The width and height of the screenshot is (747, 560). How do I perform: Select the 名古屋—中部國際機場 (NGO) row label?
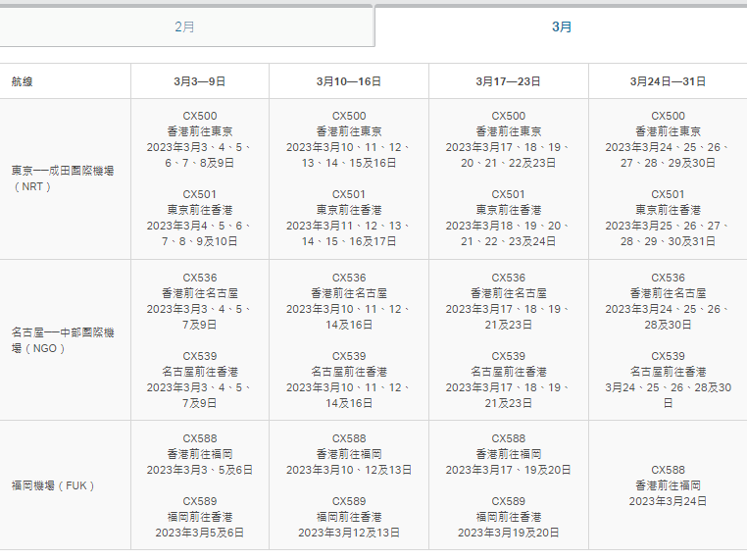coord(63,340)
